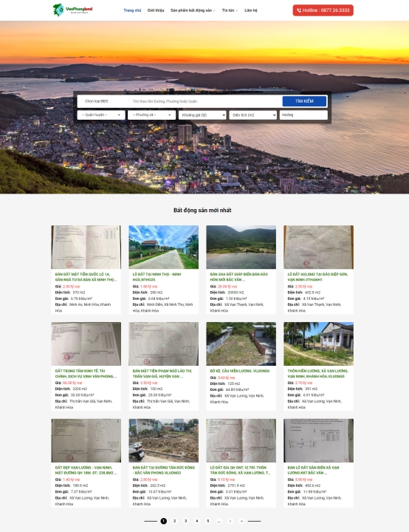
Task: Open thumbnail of Quốc lộ 1A land listing
Action: 86,247
